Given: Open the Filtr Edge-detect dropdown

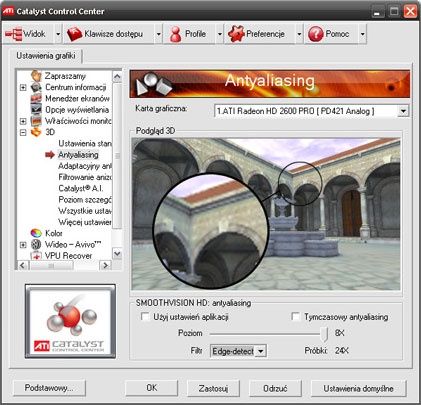Looking at the screenshot, I should (x=261, y=351).
